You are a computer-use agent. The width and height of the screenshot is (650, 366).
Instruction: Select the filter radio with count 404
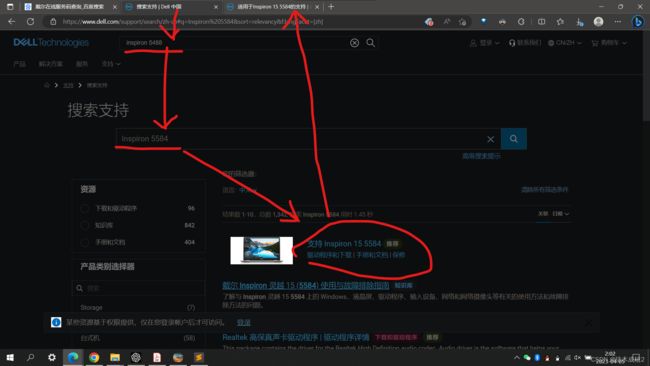point(85,242)
